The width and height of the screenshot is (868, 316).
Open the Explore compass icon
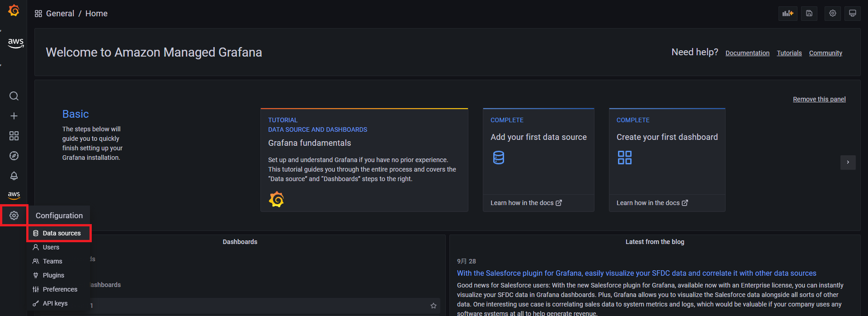[x=14, y=156]
